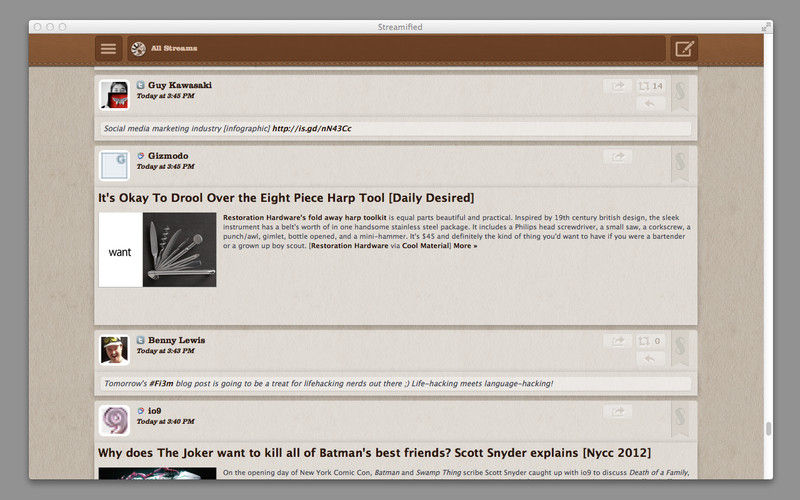Select the Guy Kawasaki author name
This screenshot has height=500, width=800.
(180, 85)
